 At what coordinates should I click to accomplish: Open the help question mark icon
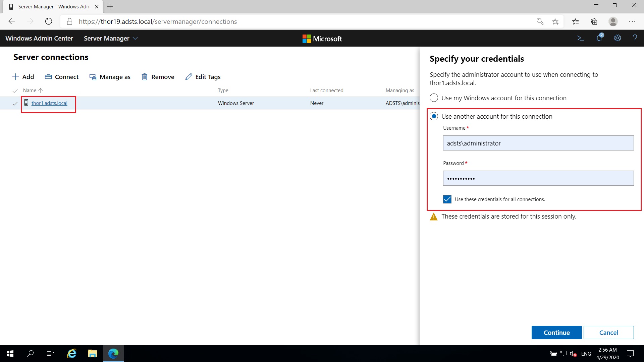(635, 38)
